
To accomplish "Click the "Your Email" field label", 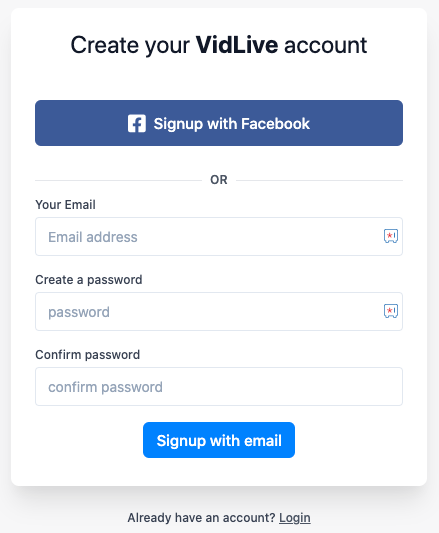I will tap(65, 205).
